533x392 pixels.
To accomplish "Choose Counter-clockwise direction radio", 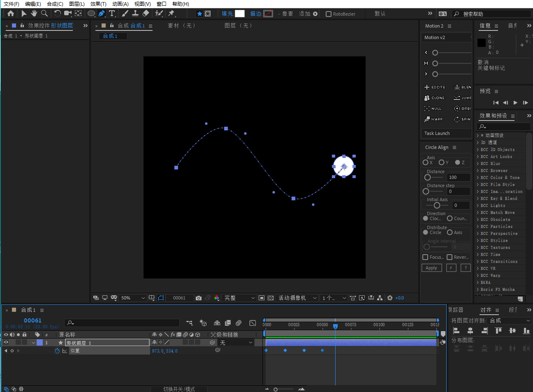I will (450, 218).
